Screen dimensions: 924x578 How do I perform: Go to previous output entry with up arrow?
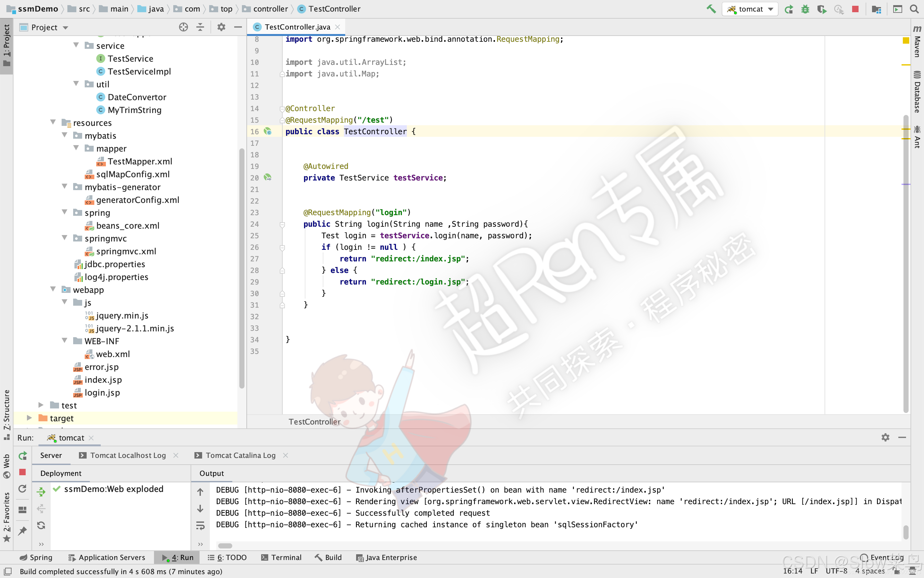click(200, 492)
